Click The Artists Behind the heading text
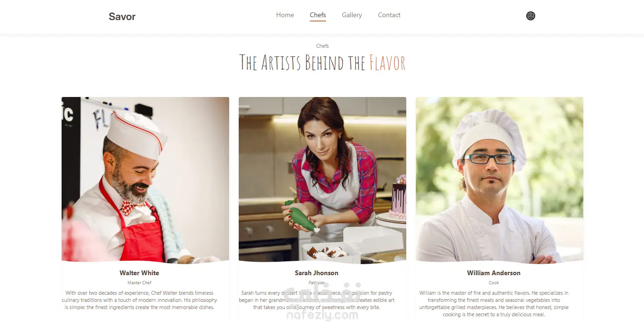The height and width of the screenshot is (322, 644). pos(303,63)
